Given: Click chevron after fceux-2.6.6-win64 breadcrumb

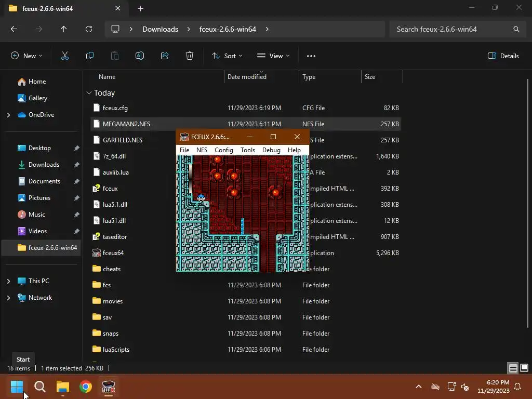Looking at the screenshot, I should click(267, 29).
